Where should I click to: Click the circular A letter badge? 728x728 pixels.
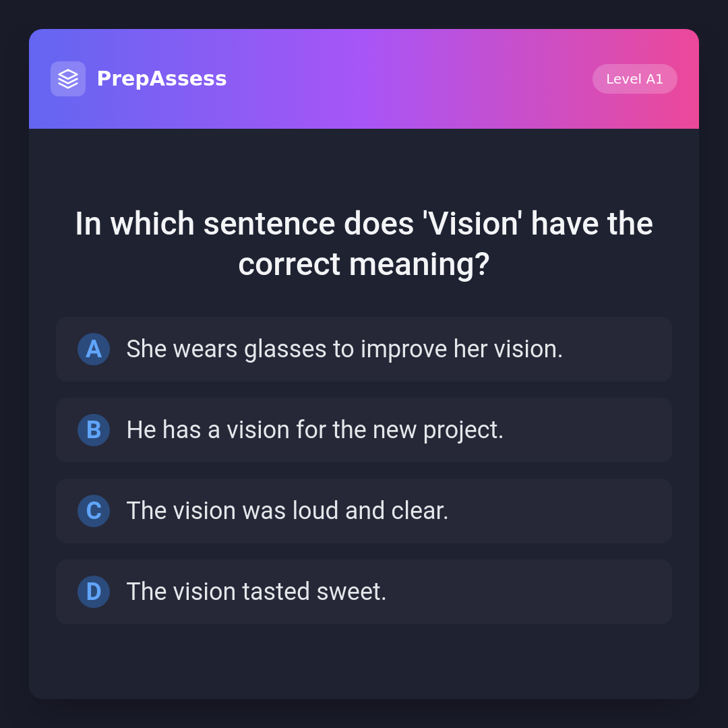[94, 349]
